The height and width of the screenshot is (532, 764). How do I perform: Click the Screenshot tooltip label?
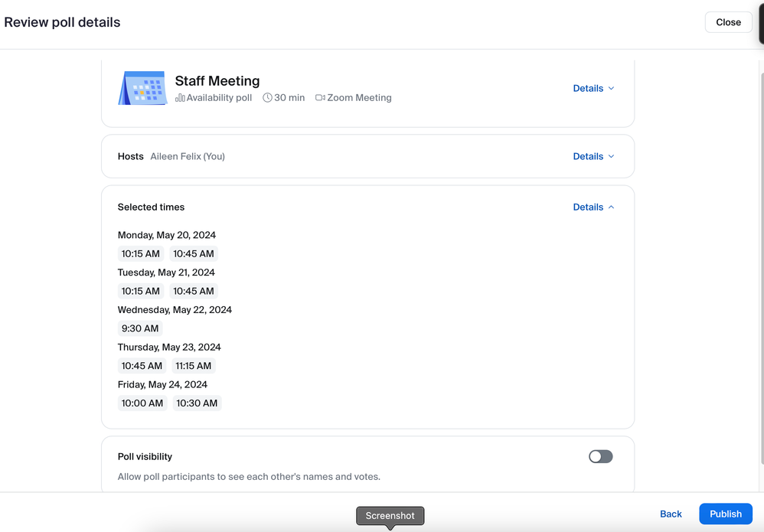coord(390,516)
